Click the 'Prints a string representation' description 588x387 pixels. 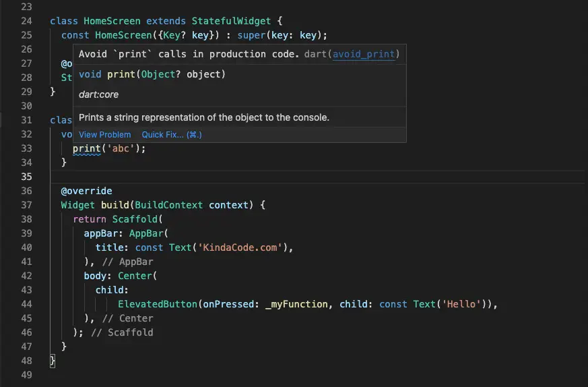pyautogui.click(x=204, y=117)
